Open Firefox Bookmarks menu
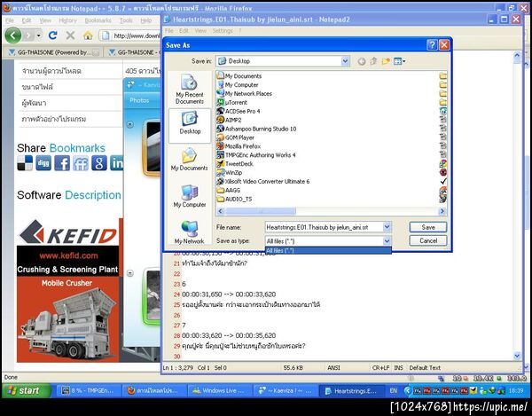This screenshot has width=532, height=416. tap(98, 20)
